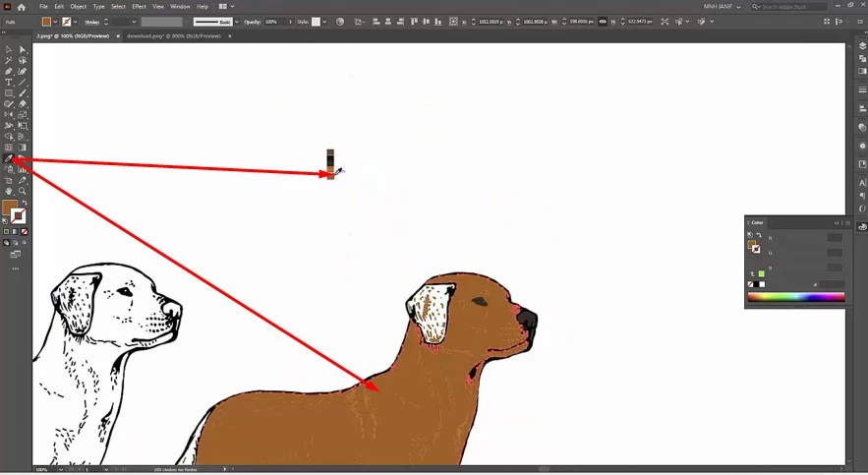Select the Paintbrush tool
Screen dimensions: 868x475
[23, 93]
